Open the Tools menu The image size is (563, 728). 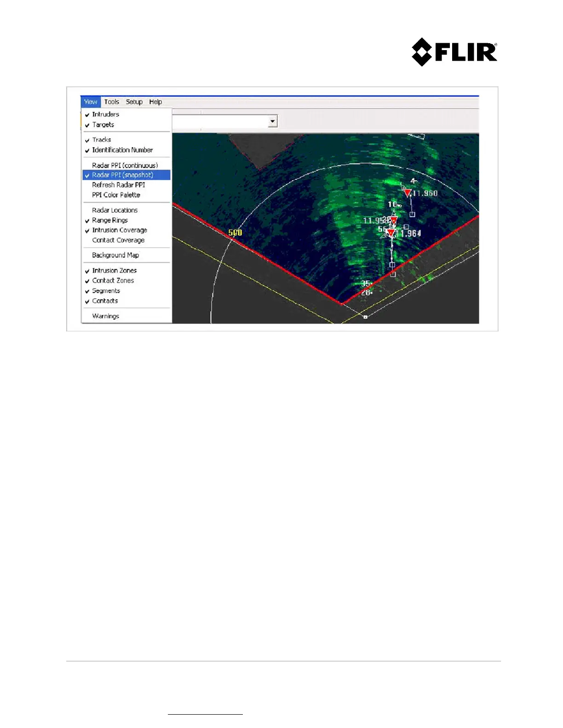[x=111, y=102]
